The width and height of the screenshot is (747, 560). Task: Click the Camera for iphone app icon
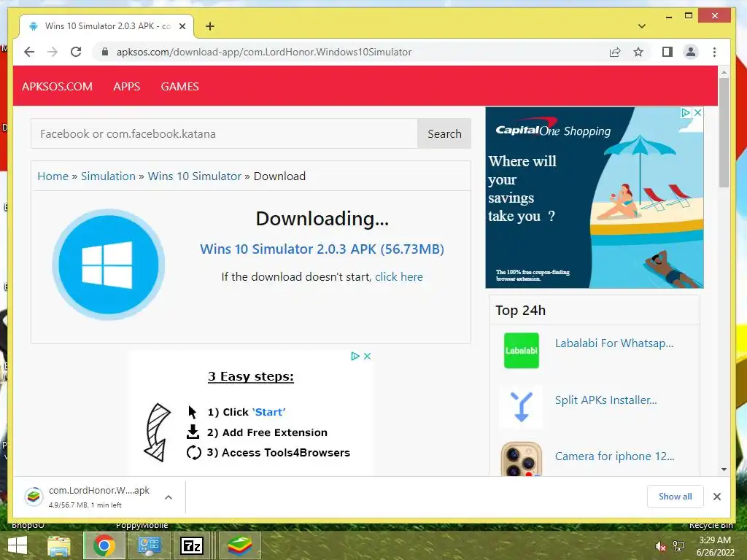tap(521, 459)
